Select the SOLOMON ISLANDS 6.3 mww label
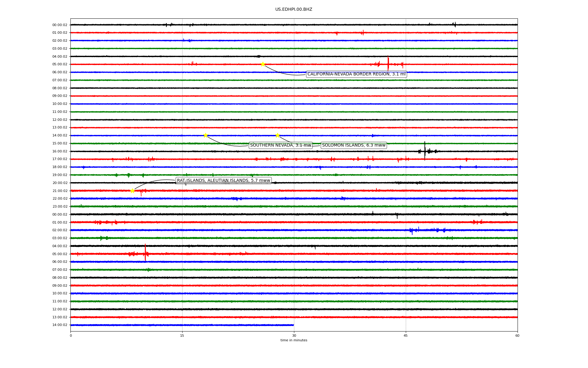588x368 pixels. pos(354,145)
